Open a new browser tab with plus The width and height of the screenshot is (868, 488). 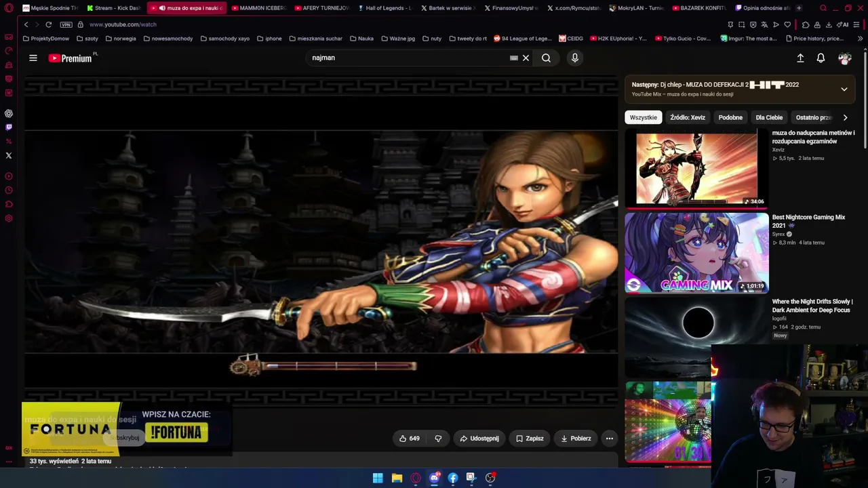(x=799, y=8)
